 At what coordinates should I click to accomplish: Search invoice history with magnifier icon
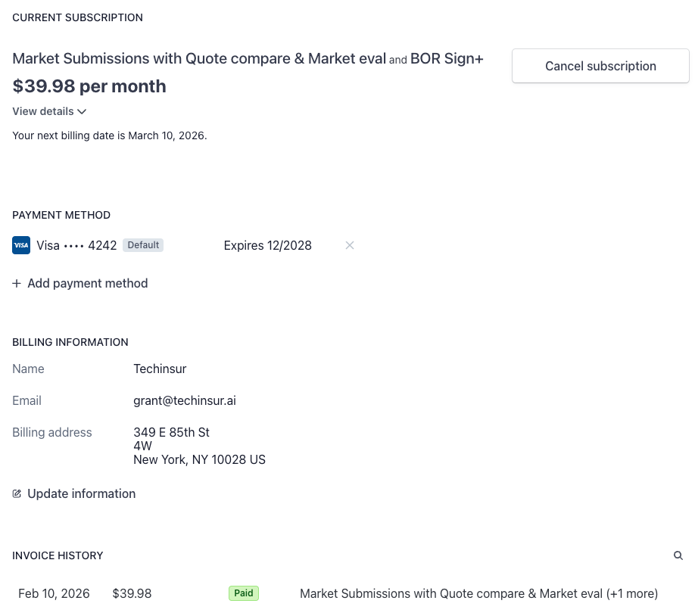click(x=678, y=555)
